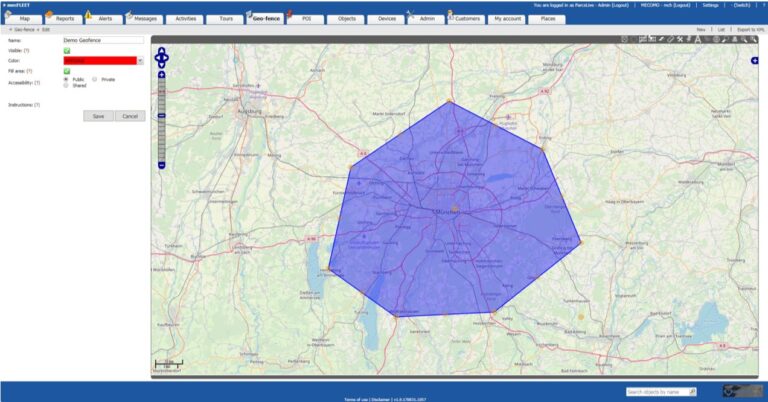Open the My account tab
The image size is (768, 402).
[x=507, y=19]
